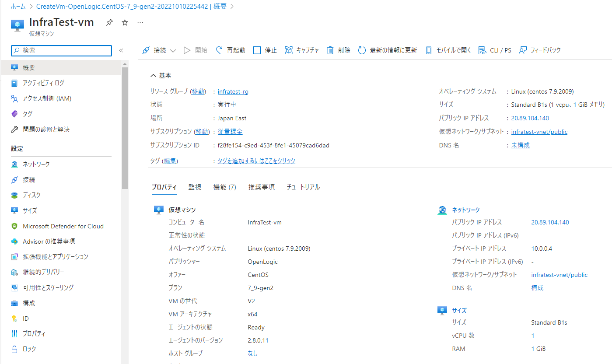This screenshot has width=612, height=364.
Task: Click the なし link for ホスト グループ
Action: tap(253, 353)
